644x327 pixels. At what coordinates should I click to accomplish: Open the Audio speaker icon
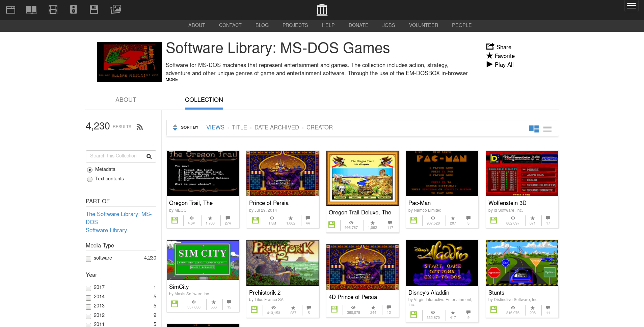[x=74, y=10]
